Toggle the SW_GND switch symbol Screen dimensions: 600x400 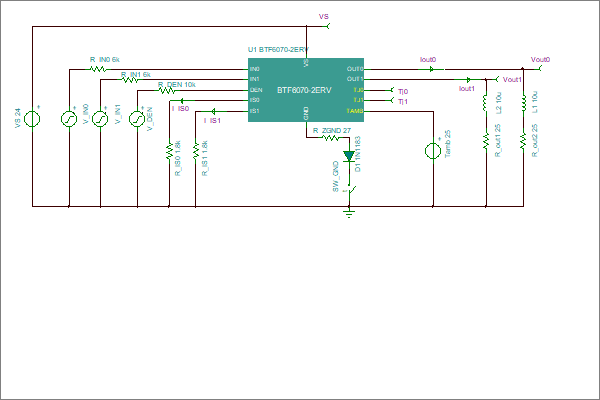tap(350, 189)
